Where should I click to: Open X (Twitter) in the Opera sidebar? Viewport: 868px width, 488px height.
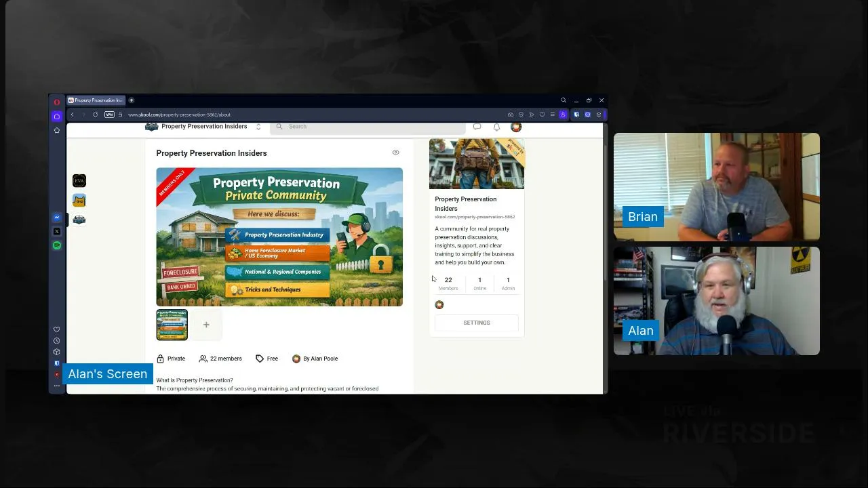tap(57, 231)
